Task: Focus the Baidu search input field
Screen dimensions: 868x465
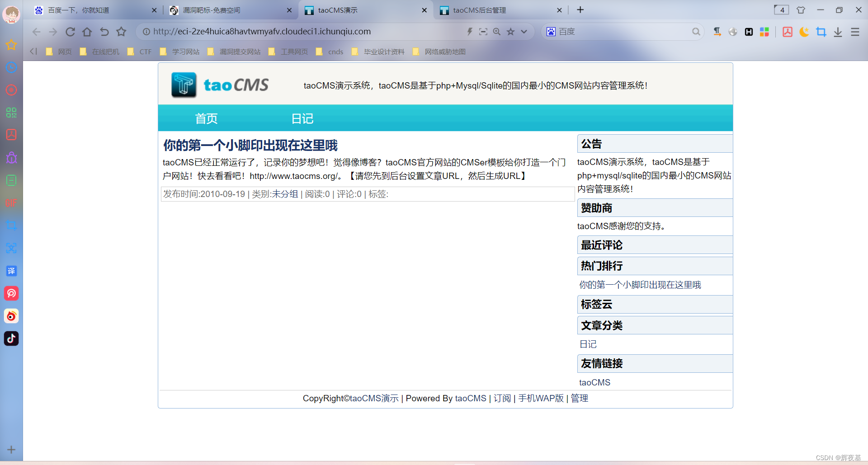Action: click(624, 32)
